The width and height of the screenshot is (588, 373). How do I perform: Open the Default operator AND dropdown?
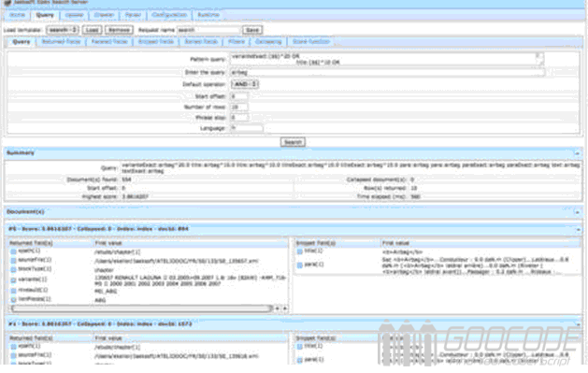pos(245,84)
